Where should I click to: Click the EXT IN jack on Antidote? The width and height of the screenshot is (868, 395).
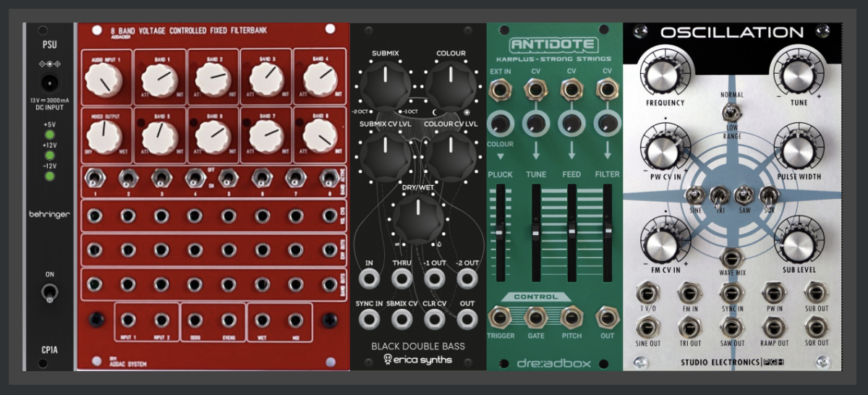point(499,90)
